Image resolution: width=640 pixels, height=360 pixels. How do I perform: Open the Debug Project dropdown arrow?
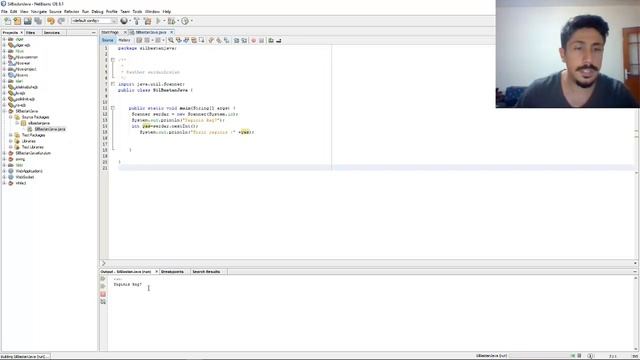pyautogui.click(x=178, y=21)
